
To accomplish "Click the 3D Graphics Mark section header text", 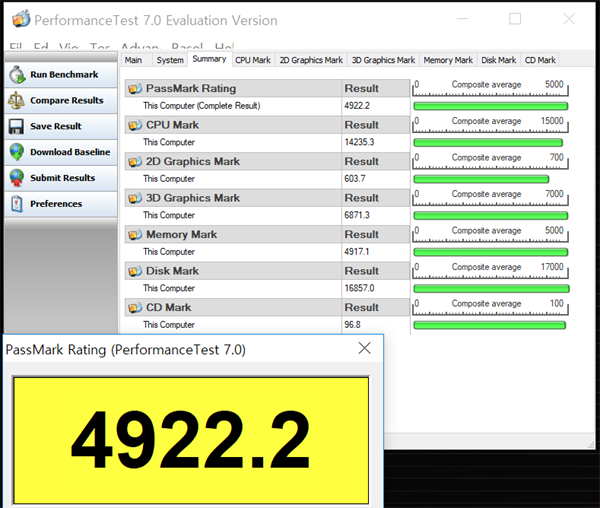I will 193,198.
